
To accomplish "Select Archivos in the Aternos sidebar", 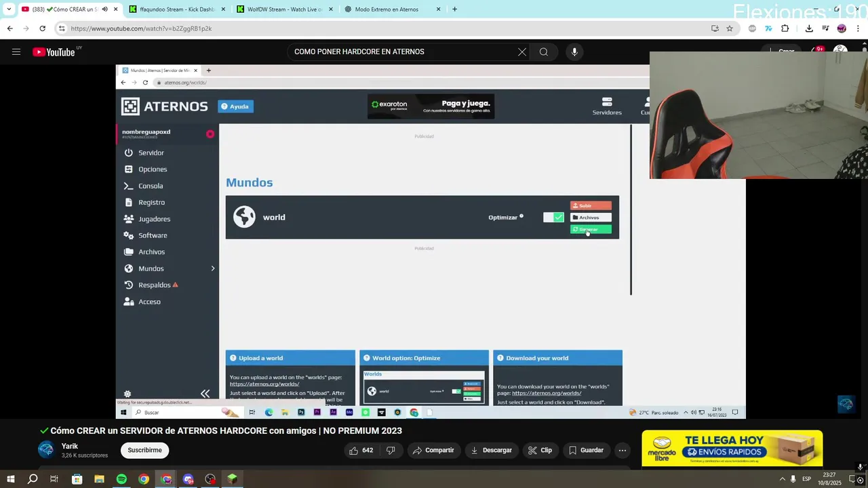I will tap(151, 252).
